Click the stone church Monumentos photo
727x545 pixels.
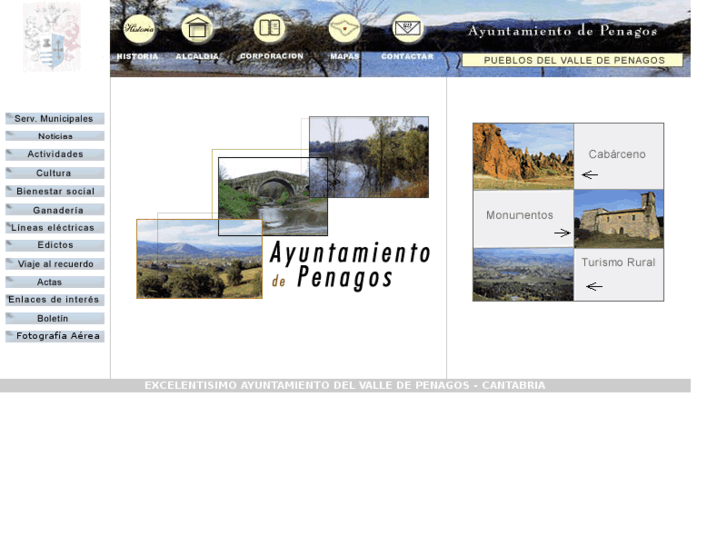[619, 218]
